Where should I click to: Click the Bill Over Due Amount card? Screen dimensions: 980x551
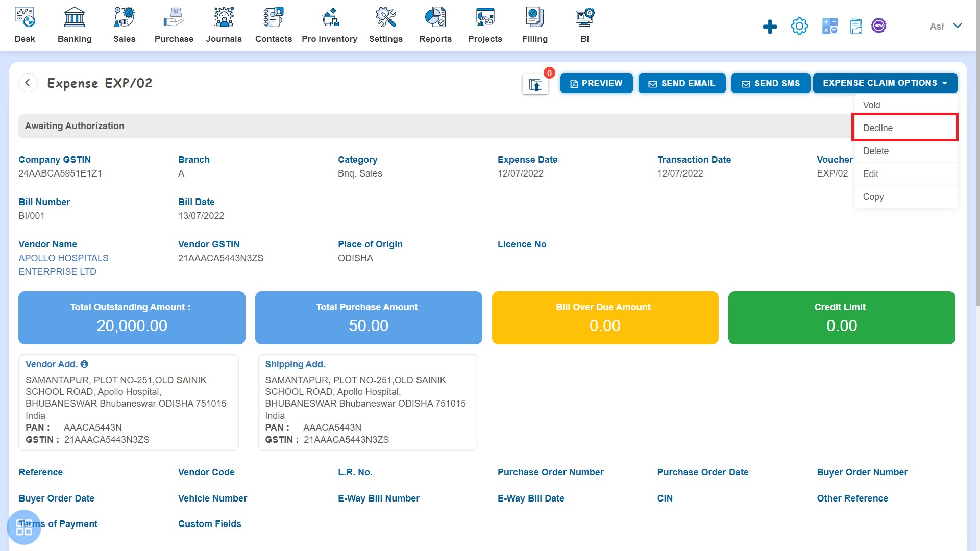(x=605, y=318)
